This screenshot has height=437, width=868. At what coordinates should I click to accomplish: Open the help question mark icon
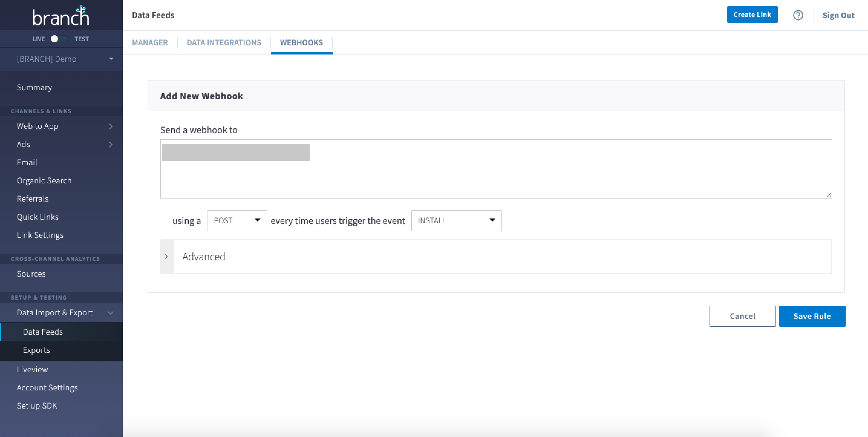click(x=798, y=15)
